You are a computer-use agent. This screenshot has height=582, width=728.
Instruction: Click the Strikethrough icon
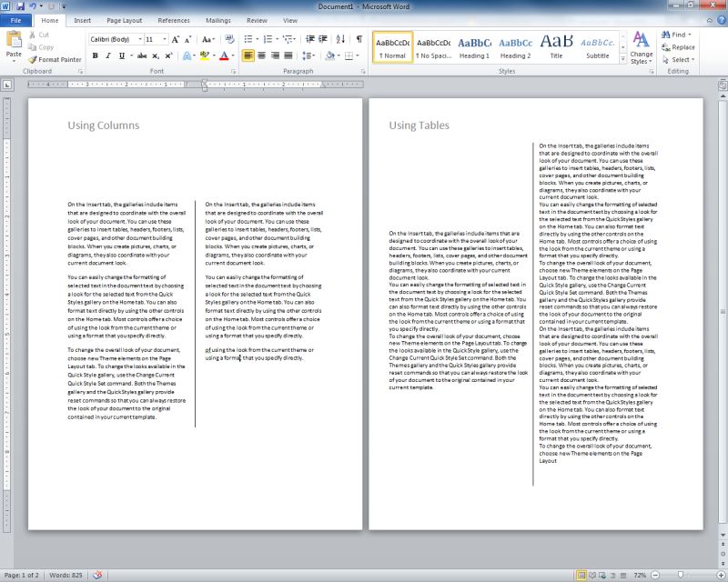tap(142, 55)
